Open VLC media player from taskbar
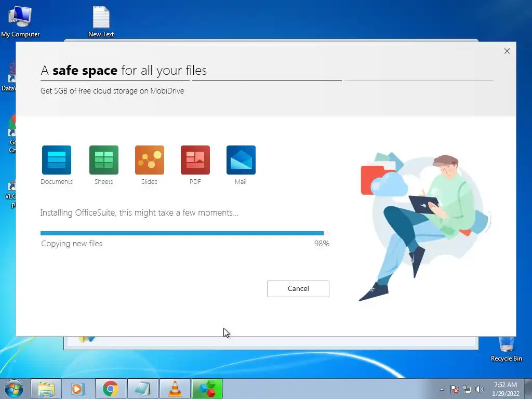The height and width of the screenshot is (399, 532). (x=175, y=389)
